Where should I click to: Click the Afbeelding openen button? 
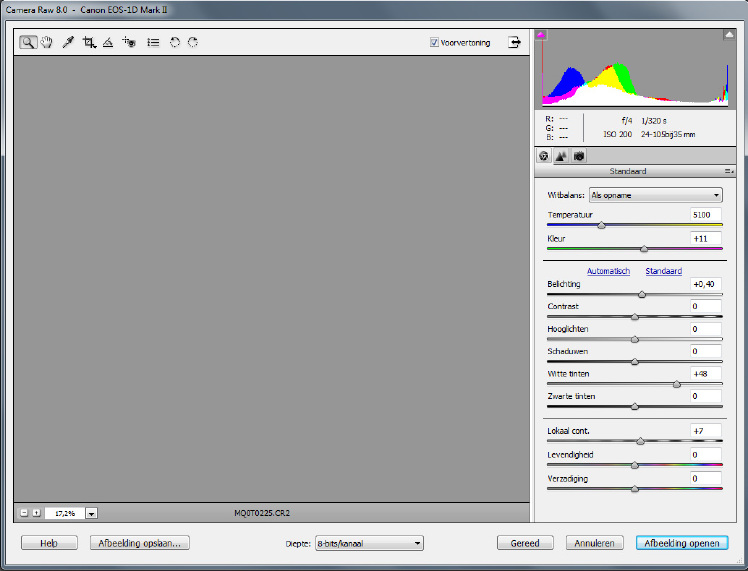point(682,543)
